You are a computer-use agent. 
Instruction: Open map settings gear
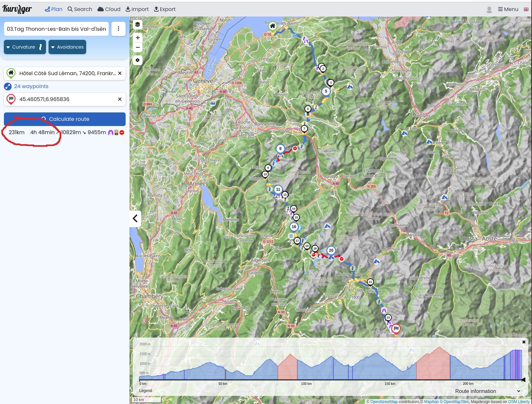click(138, 60)
